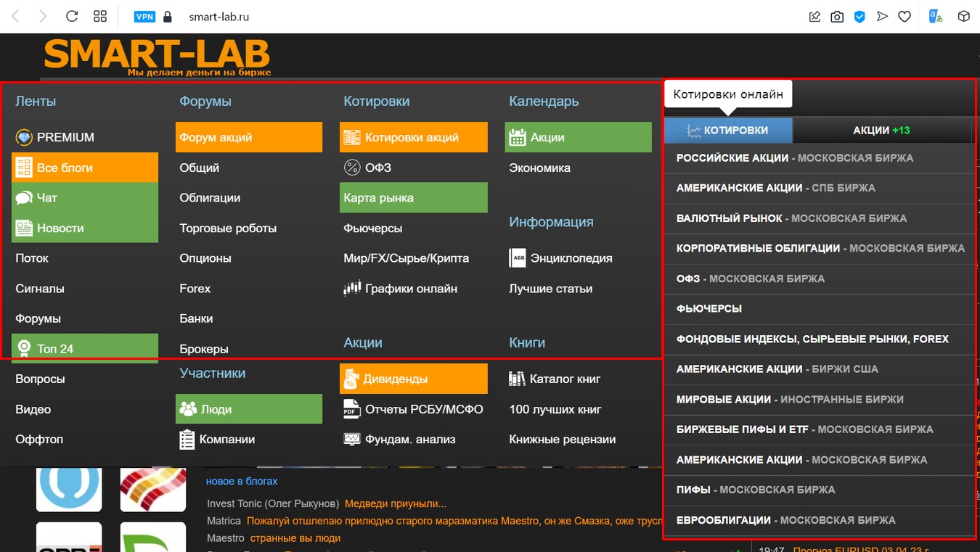Open Торговые роботы forum
Image resolution: width=980 pixels, height=552 pixels.
pos(228,228)
